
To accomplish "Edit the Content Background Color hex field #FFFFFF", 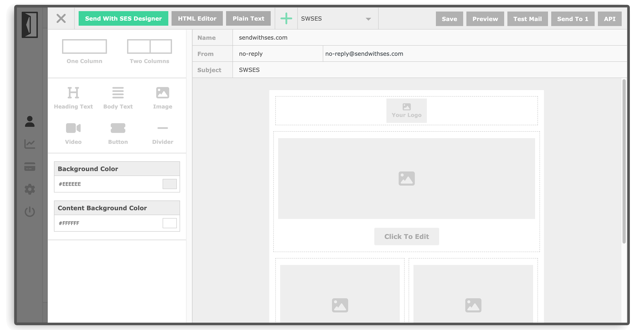I will (109, 223).
